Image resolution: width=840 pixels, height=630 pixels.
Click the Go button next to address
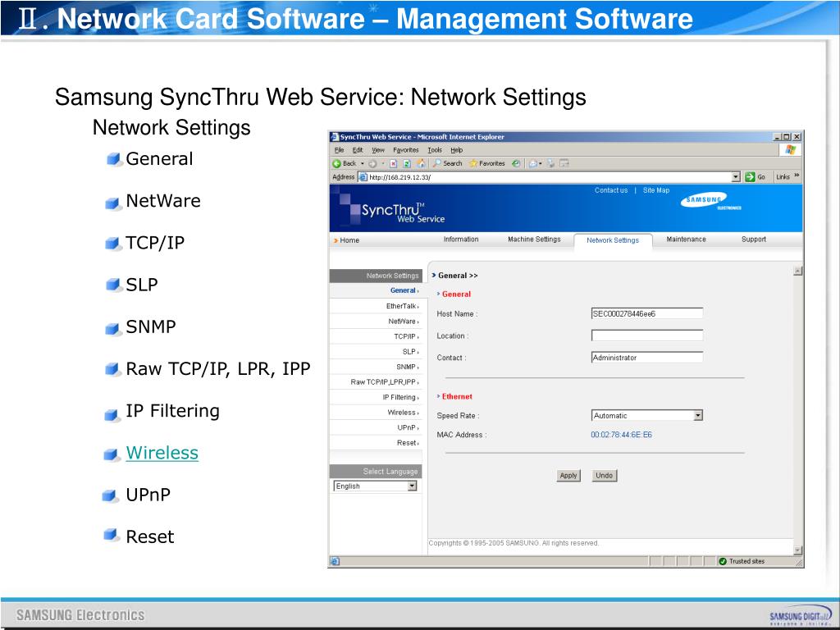[x=756, y=177]
